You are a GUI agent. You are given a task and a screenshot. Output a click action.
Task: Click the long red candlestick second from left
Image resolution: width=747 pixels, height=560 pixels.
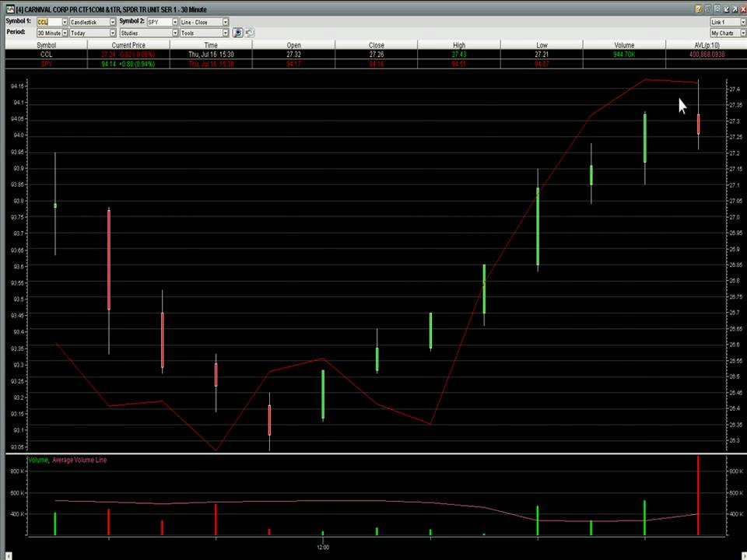coord(109,260)
